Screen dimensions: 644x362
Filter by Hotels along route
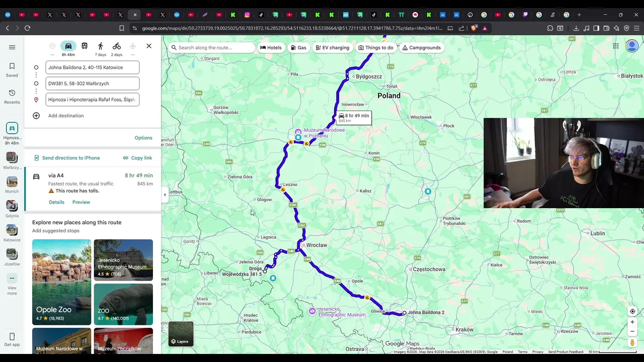[x=271, y=48]
